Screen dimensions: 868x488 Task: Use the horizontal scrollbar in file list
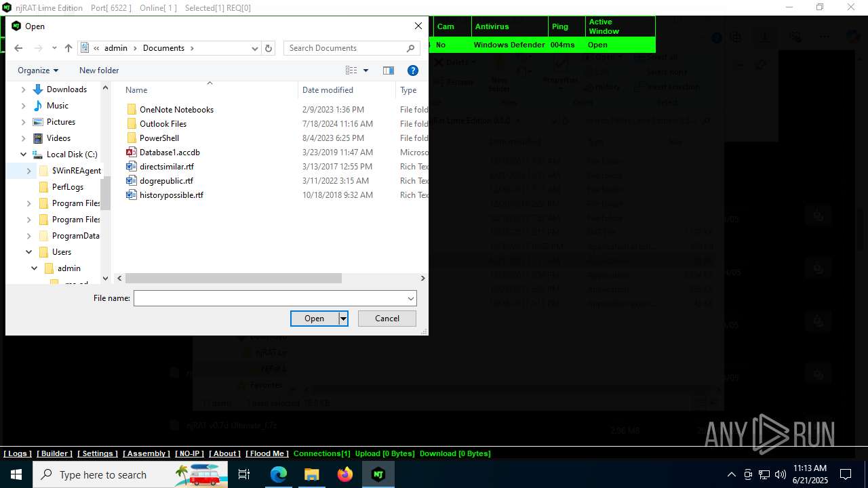tap(233, 278)
